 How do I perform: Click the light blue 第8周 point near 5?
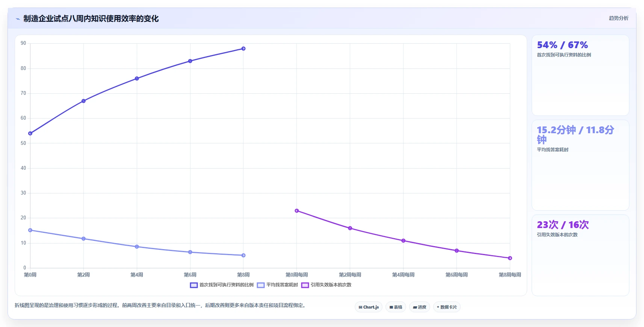243,255
